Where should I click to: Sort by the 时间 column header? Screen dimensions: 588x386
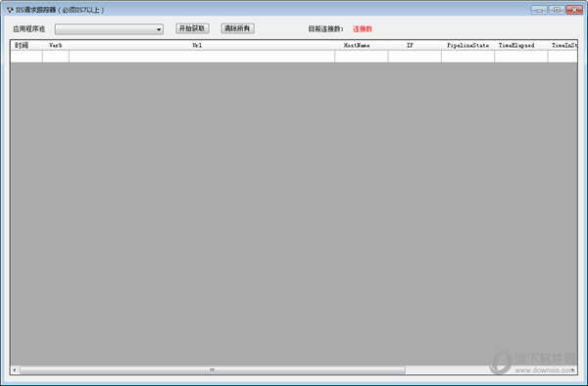point(26,45)
